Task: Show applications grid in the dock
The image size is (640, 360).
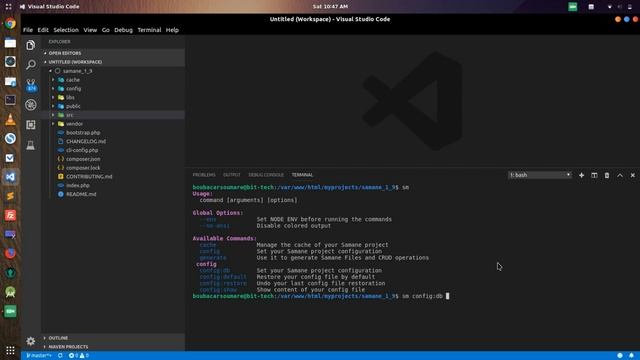Action: coord(10,350)
